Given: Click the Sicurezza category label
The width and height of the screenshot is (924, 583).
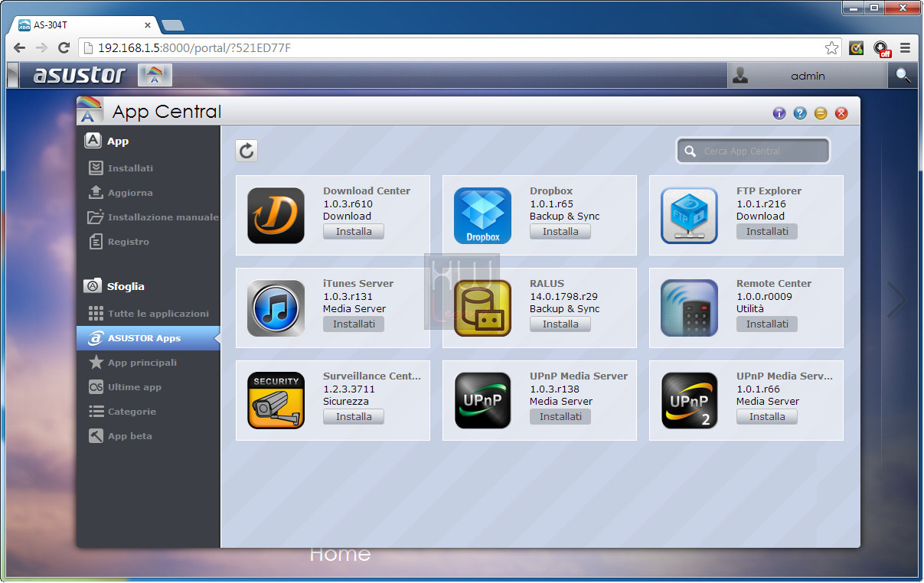Looking at the screenshot, I should 346,402.
